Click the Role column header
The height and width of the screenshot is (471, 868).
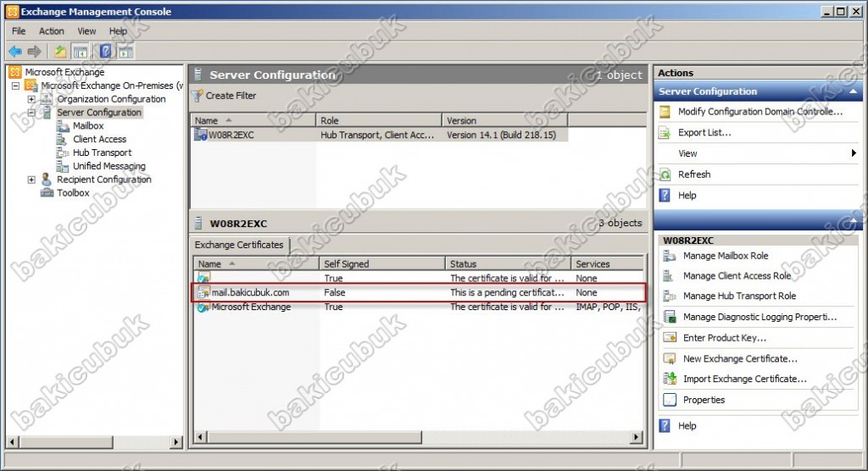(x=379, y=120)
